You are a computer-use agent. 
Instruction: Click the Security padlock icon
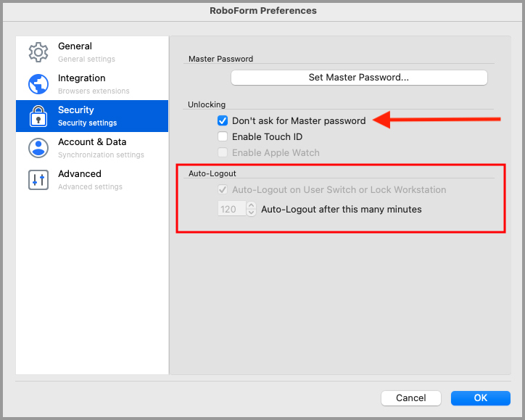coord(38,116)
